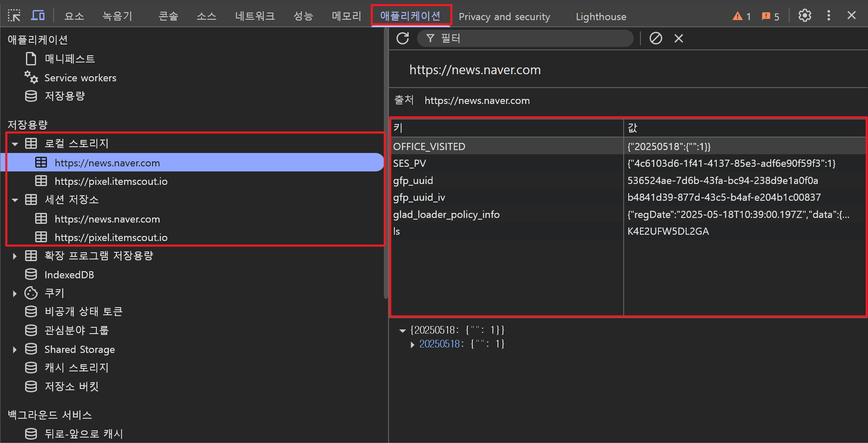Open the Privacy and security tab
The height and width of the screenshot is (443, 868).
504,16
